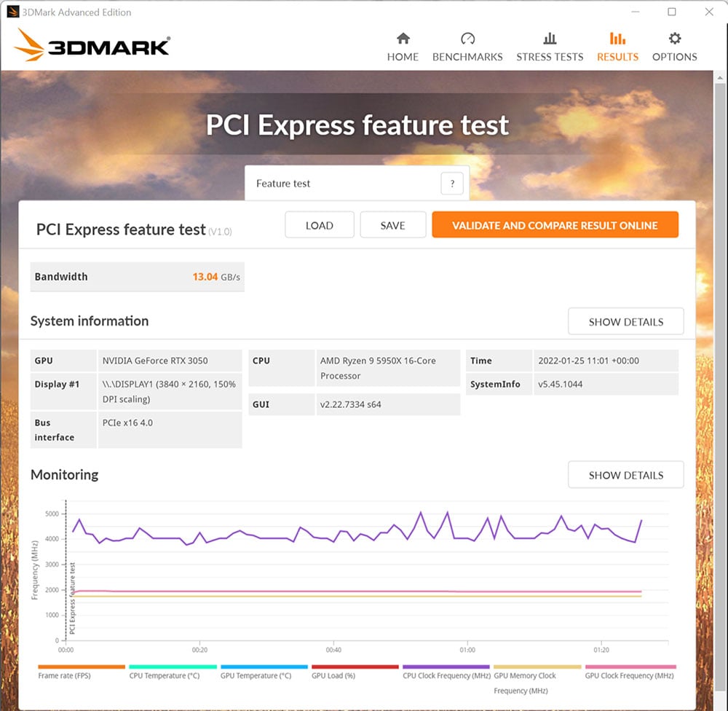Viewport: 728px width, 711px height.
Task: Click the Bandwidth label
Action: (61, 277)
